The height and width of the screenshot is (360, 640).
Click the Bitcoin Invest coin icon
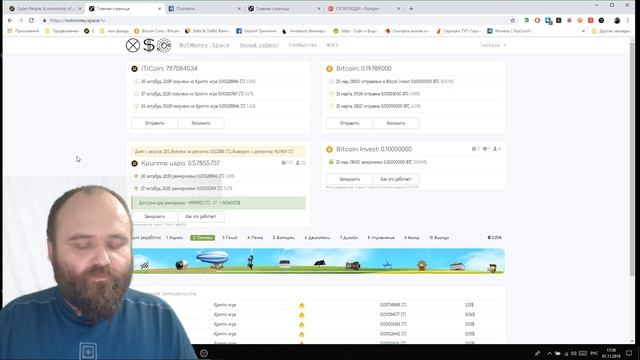tap(329, 149)
